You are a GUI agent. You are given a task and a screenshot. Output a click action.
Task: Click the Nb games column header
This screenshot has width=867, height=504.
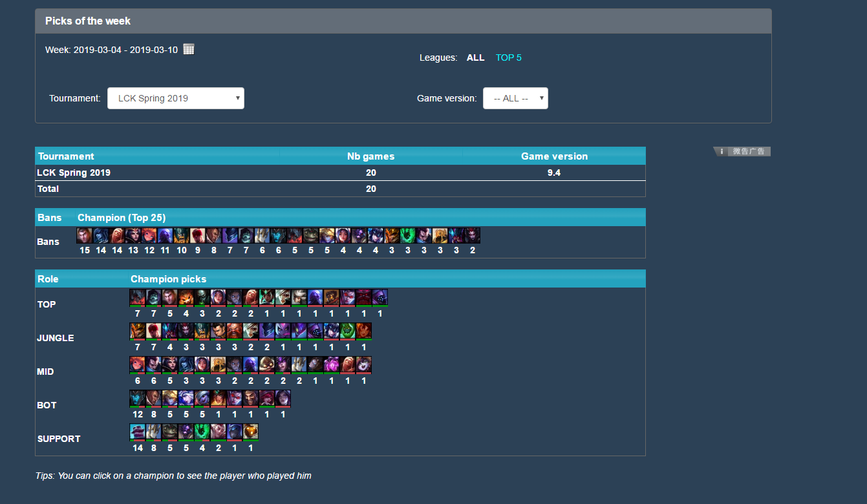point(370,156)
